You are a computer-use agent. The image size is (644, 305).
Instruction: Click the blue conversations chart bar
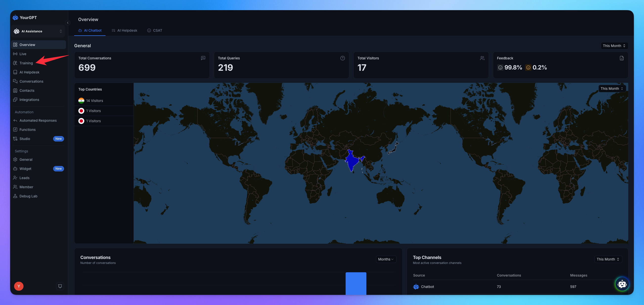[x=356, y=283]
